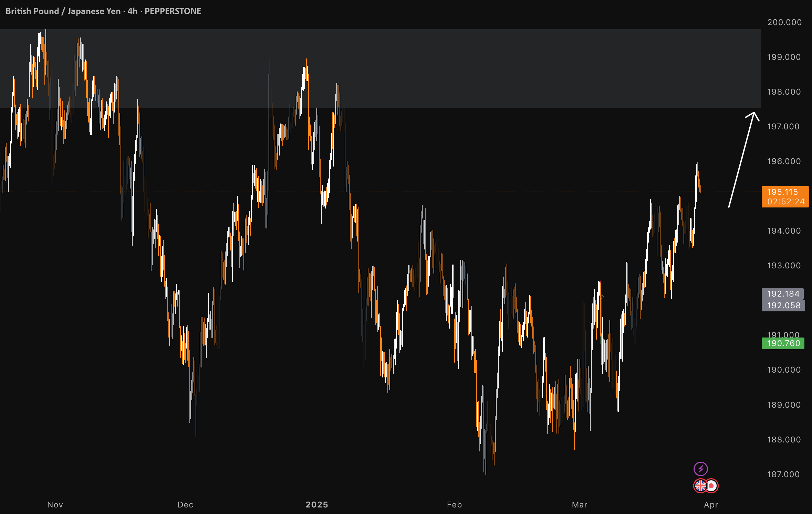This screenshot has height=514, width=812.
Task: Select the gray resistance zone rectangle
Action: [380, 69]
